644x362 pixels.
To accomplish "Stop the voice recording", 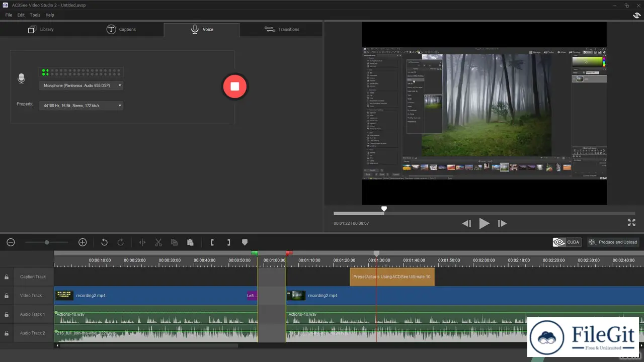I will [235, 86].
